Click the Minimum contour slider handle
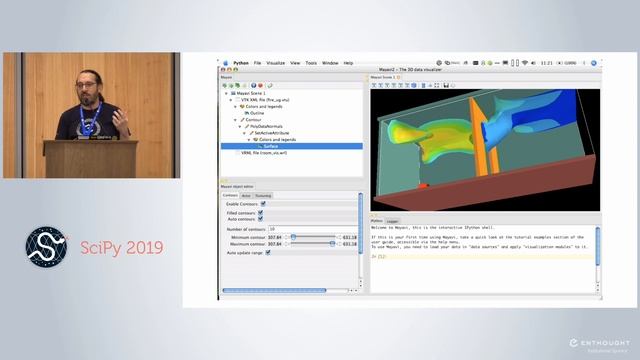The height and width of the screenshot is (360, 640). pyautogui.click(x=293, y=237)
